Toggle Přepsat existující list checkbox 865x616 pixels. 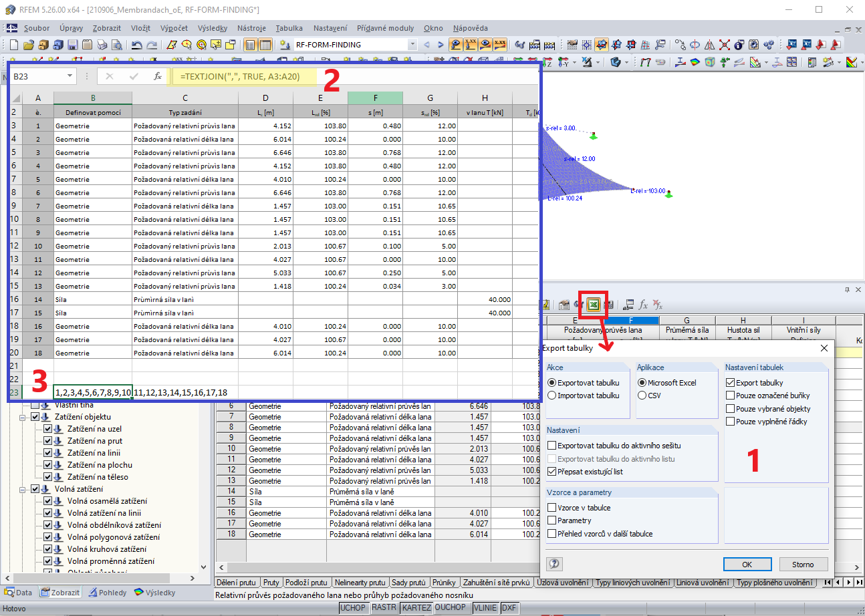(552, 472)
